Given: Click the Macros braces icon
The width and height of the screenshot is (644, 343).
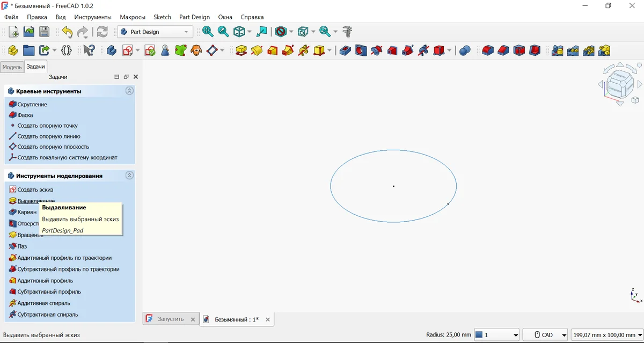Looking at the screenshot, I should coord(67,50).
